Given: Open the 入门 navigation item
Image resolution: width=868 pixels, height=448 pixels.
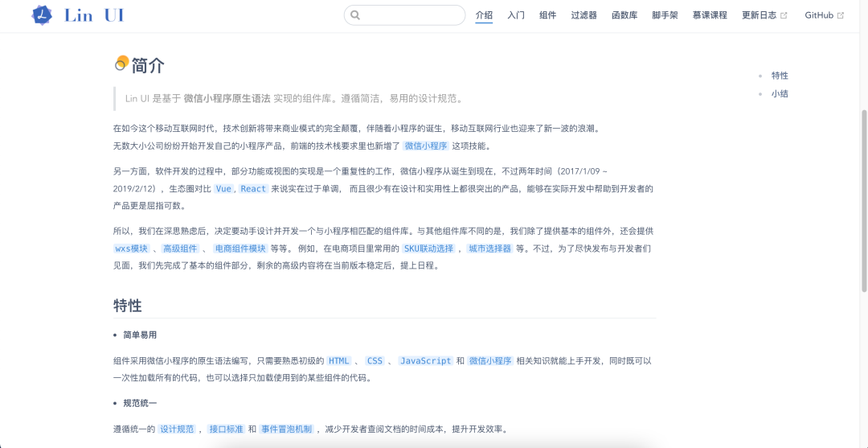Looking at the screenshot, I should [516, 15].
